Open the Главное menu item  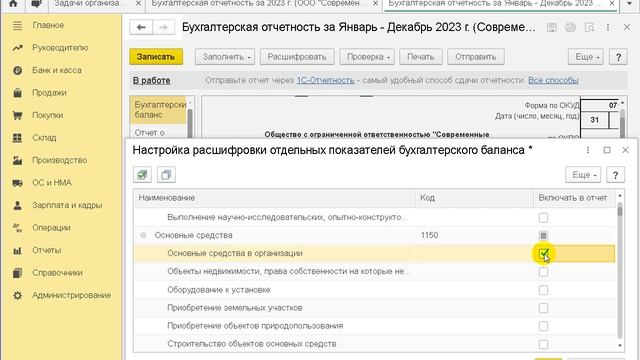(48, 25)
